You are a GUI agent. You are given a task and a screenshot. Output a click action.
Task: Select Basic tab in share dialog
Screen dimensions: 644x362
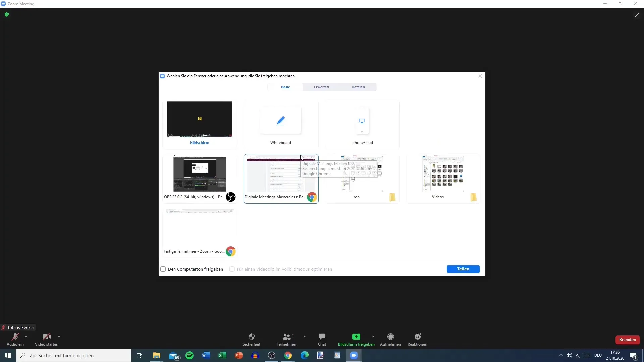pyautogui.click(x=285, y=87)
